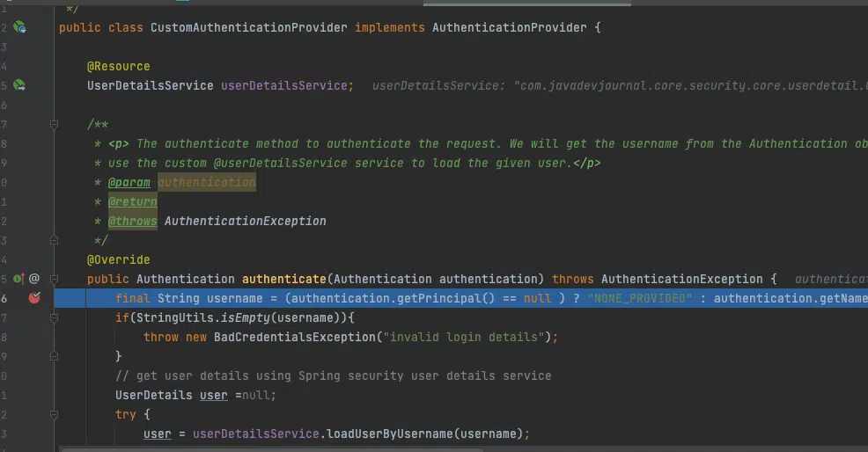Click the implements keyword in the class declaration
Screen dimensions: 868x452
click(390, 27)
